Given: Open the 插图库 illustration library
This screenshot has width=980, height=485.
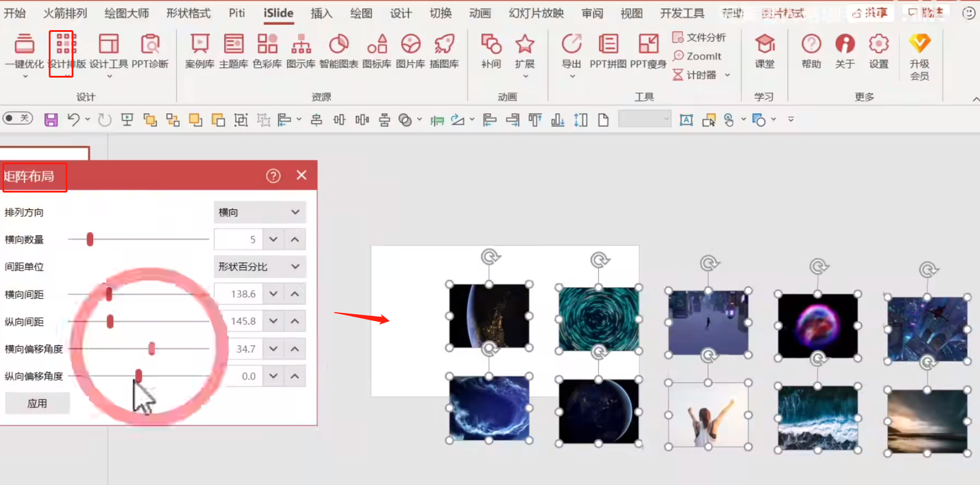Looking at the screenshot, I should pos(444,52).
